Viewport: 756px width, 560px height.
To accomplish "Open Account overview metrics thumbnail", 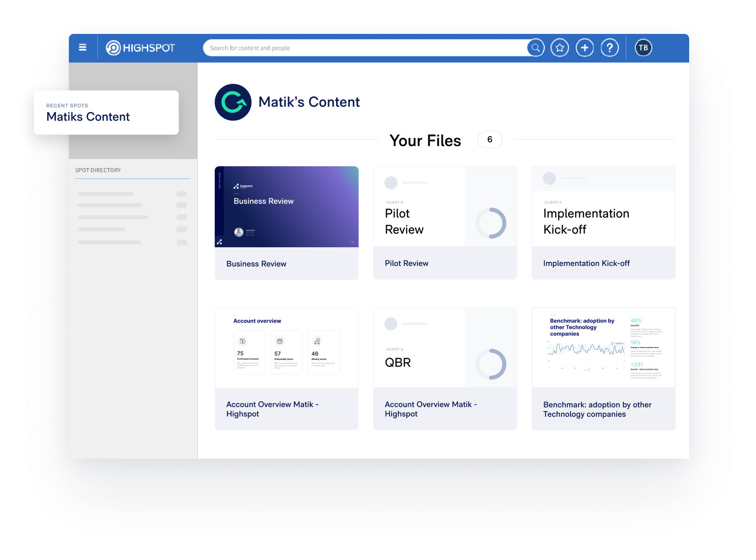I will (x=287, y=348).
